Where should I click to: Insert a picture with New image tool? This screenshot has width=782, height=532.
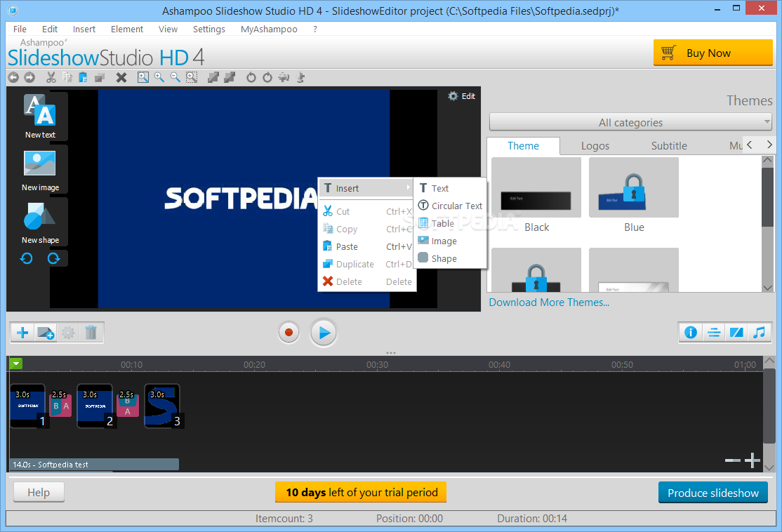click(x=40, y=170)
